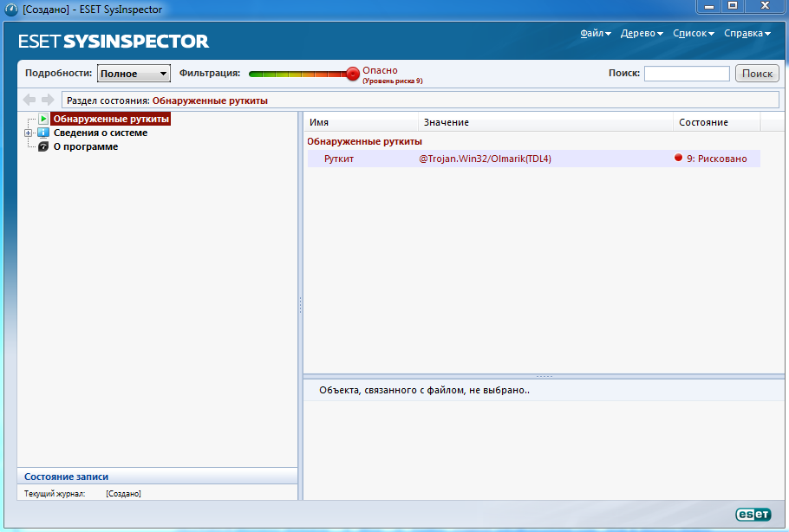Click the green play icon beside Обнаруженные руткиты
The width and height of the screenshot is (789, 532).
click(x=43, y=119)
